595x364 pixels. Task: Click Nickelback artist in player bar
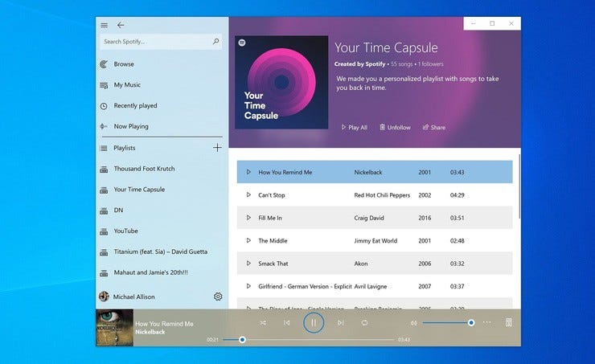150,332
